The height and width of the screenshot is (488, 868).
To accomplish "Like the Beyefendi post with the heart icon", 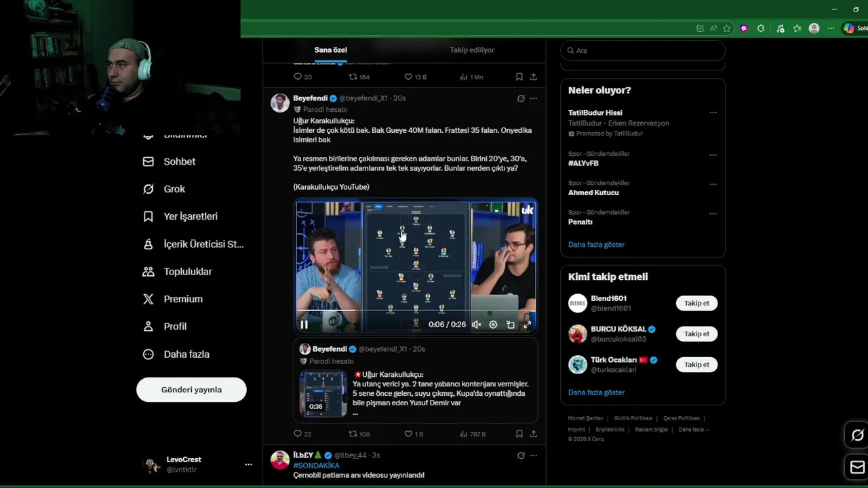I will 408,434.
